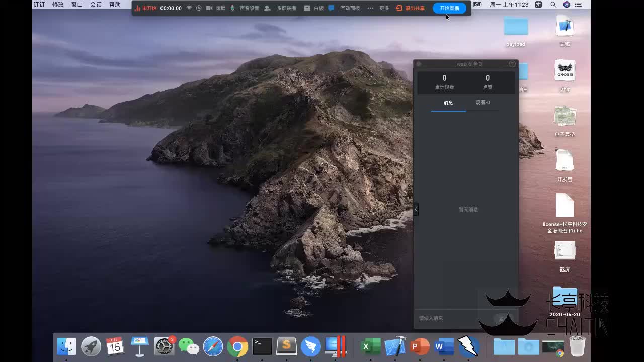Open the 会话 menu in menu bar
The image size is (644, 362).
[96, 5]
